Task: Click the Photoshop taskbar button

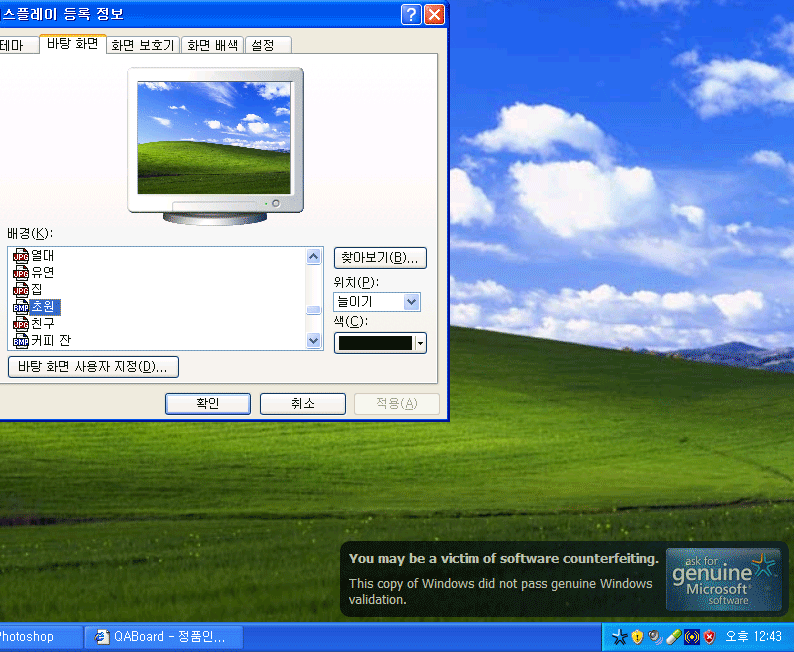Action: click(x=41, y=637)
